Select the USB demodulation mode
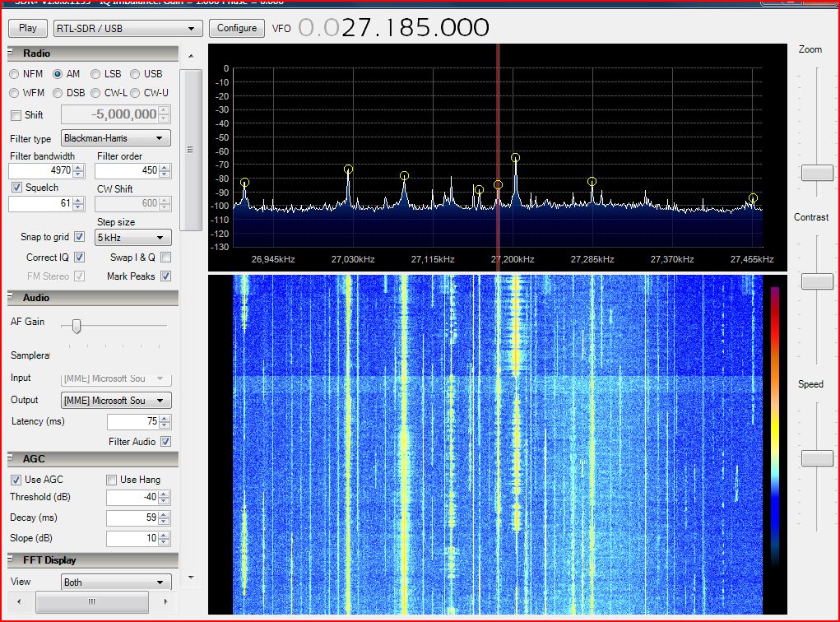840x622 pixels. coord(136,74)
